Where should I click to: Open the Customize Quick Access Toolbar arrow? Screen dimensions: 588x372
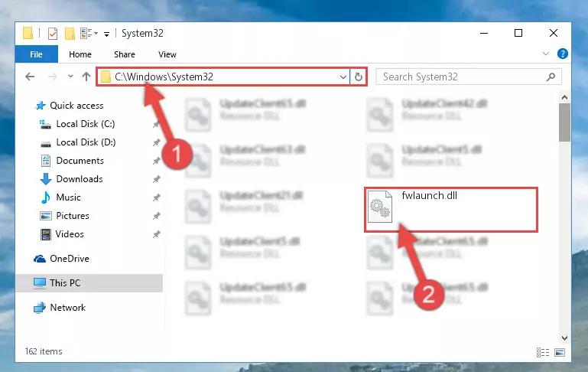coord(106,34)
